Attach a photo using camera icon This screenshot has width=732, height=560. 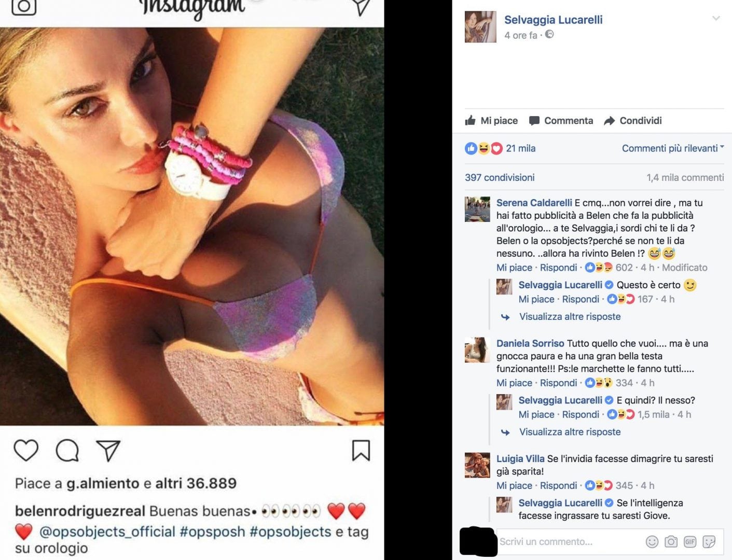click(671, 542)
